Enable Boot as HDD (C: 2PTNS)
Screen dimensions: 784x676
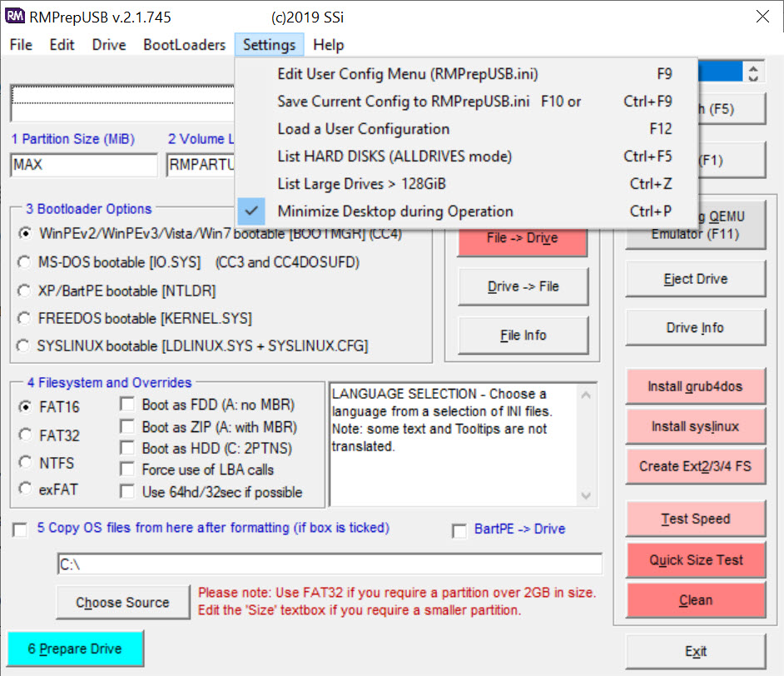(x=127, y=448)
